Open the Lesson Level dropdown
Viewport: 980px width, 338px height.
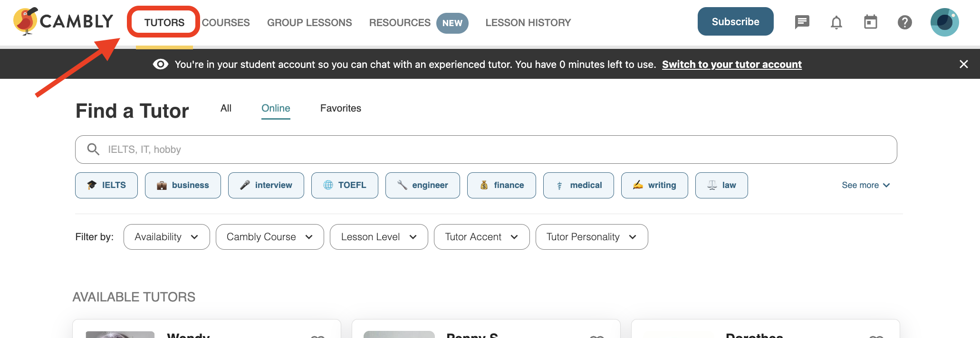pyautogui.click(x=379, y=237)
